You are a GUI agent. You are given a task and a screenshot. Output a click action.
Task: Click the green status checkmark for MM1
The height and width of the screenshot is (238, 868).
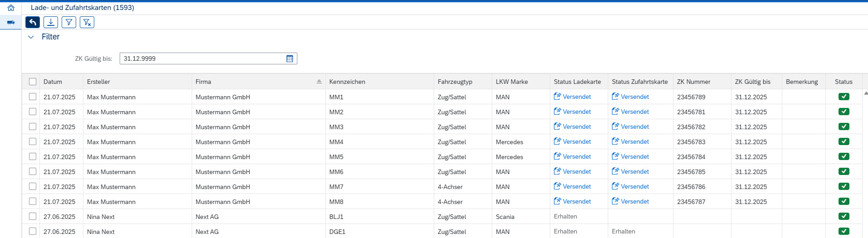[x=844, y=97]
